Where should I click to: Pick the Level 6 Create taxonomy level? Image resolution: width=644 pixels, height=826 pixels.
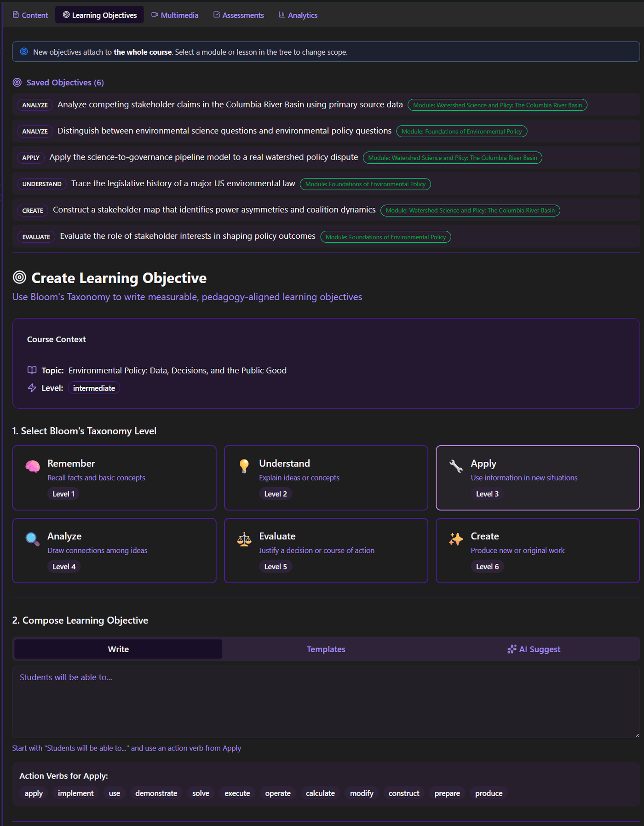[x=538, y=551]
